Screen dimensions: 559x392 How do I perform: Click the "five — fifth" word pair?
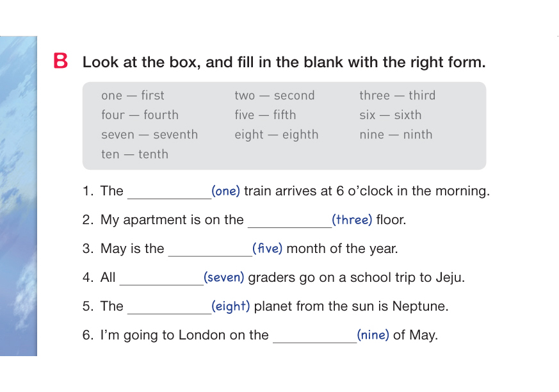coord(265,115)
